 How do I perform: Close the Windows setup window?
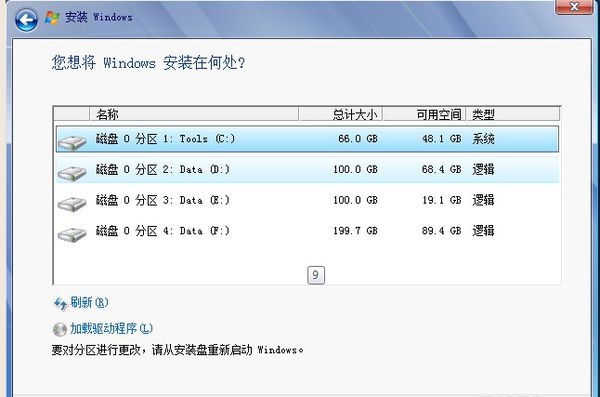pyautogui.click(x=574, y=7)
